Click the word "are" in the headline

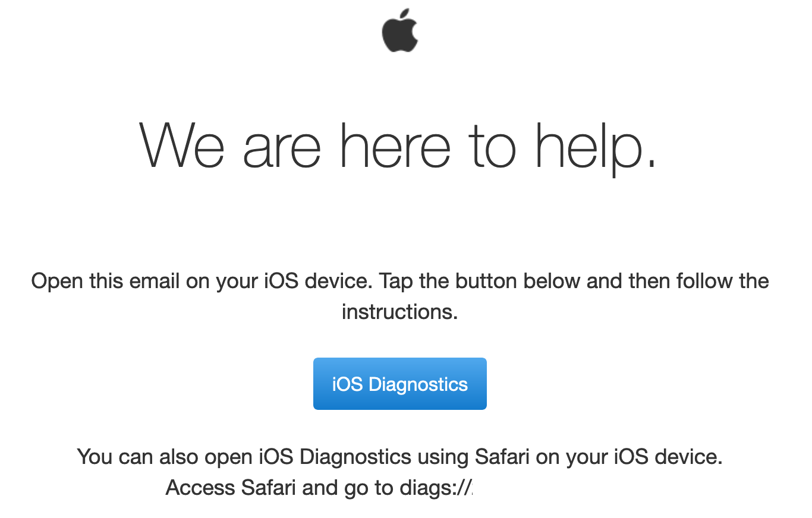tap(282, 149)
